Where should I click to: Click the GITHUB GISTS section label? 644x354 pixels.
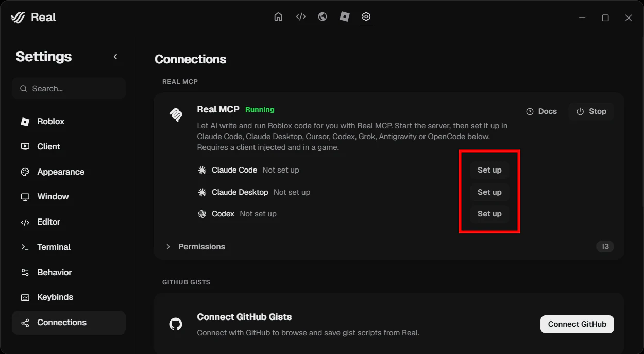tap(186, 282)
